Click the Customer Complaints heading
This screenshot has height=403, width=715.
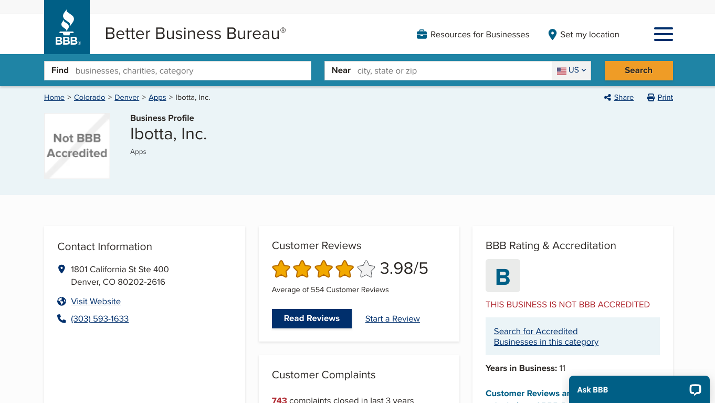click(x=324, y=375)
